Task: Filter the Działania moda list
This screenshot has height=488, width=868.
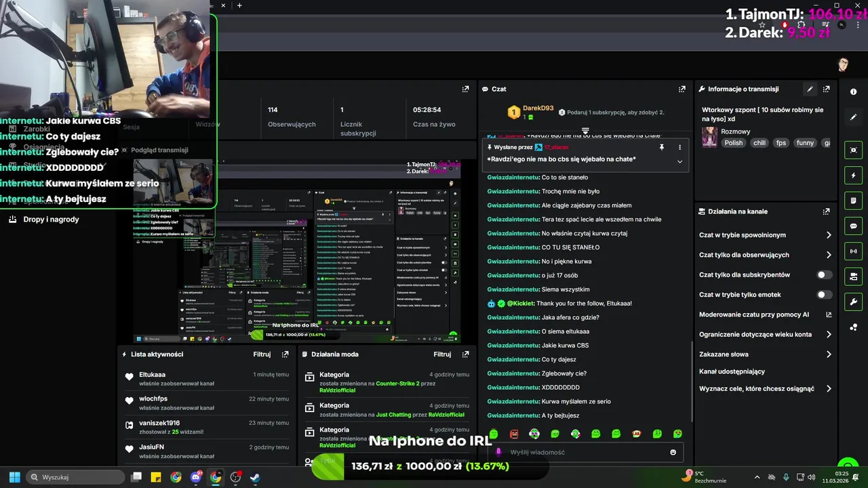Action: (x=442, y=354)
